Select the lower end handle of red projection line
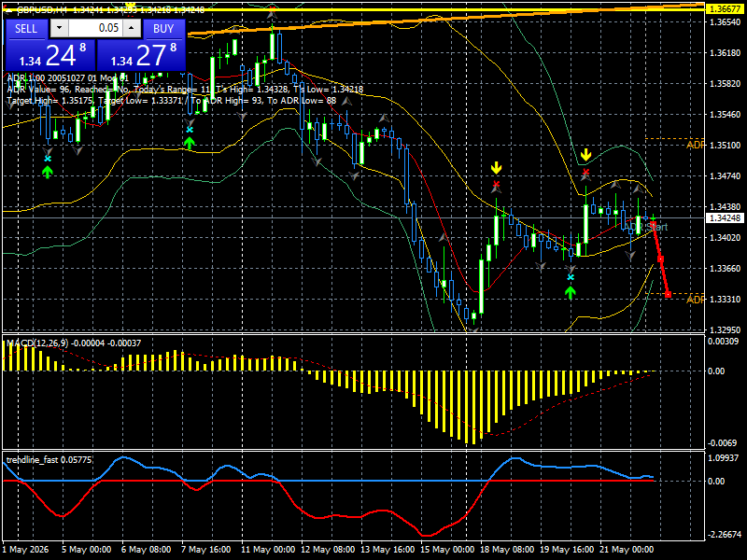The width and height of the screenshot is (747, 560). pyautogui.click(x=668, y=295)
